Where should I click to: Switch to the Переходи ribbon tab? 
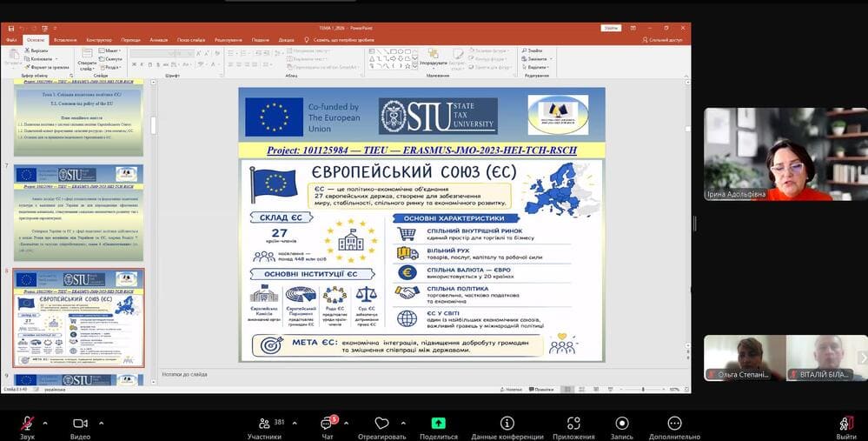(130, 40)
